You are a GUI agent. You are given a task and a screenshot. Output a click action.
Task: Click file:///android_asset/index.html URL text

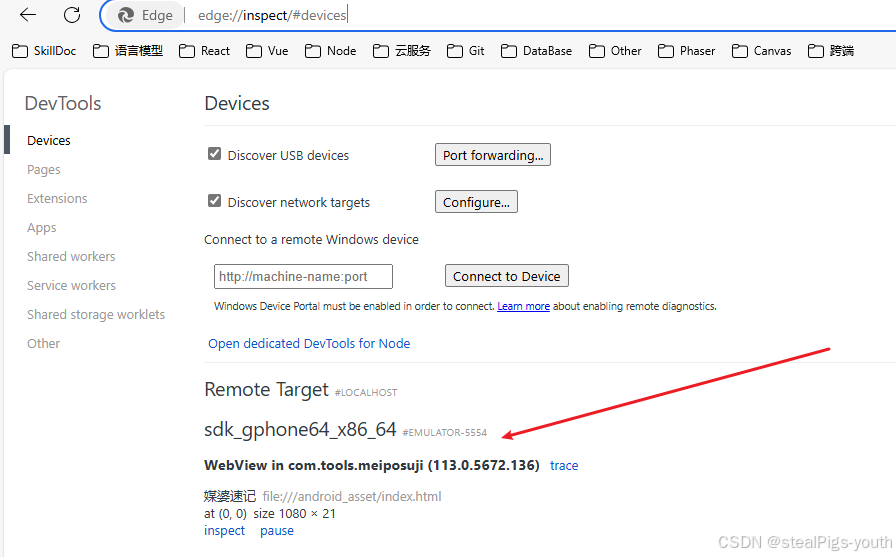[x=352, y=496]
